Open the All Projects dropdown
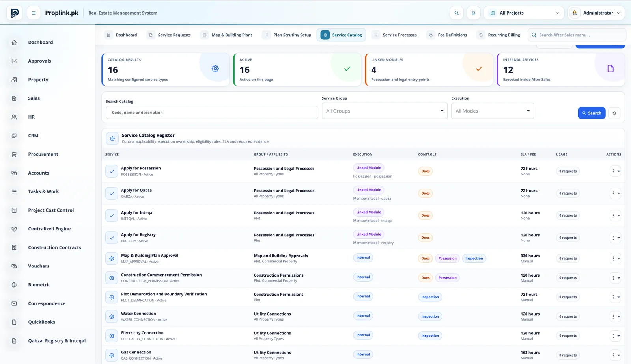The image size is (631, 364). [x=524, y=13]
